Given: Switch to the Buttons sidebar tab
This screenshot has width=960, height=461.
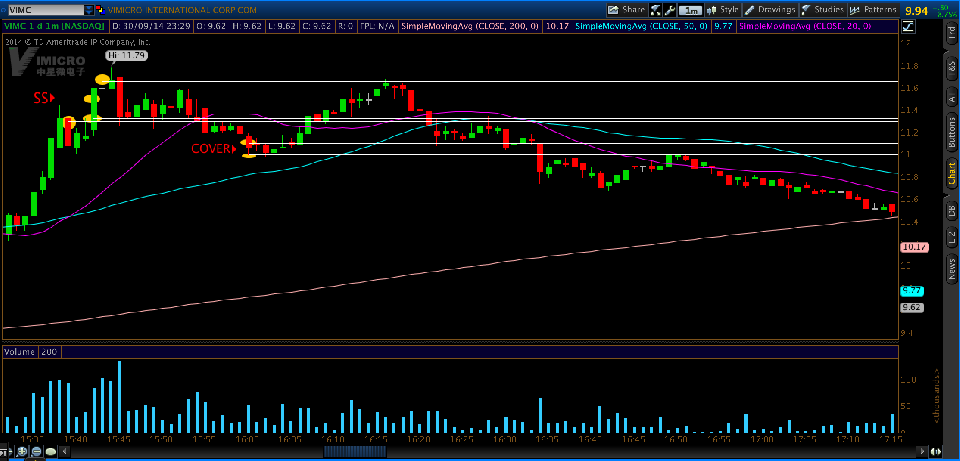Looking at the screenshot, I should [952, 132].
